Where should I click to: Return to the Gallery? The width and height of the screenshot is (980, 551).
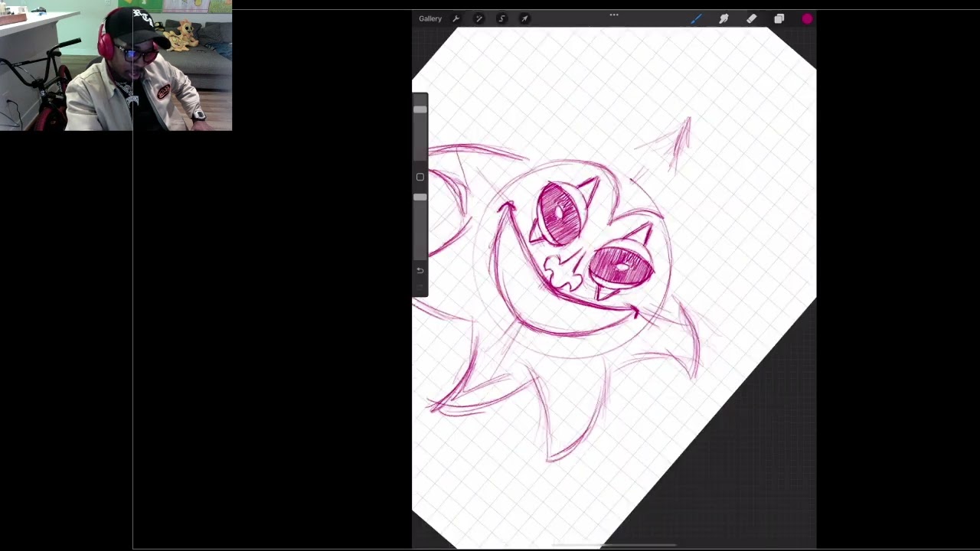tap(430, 18)
